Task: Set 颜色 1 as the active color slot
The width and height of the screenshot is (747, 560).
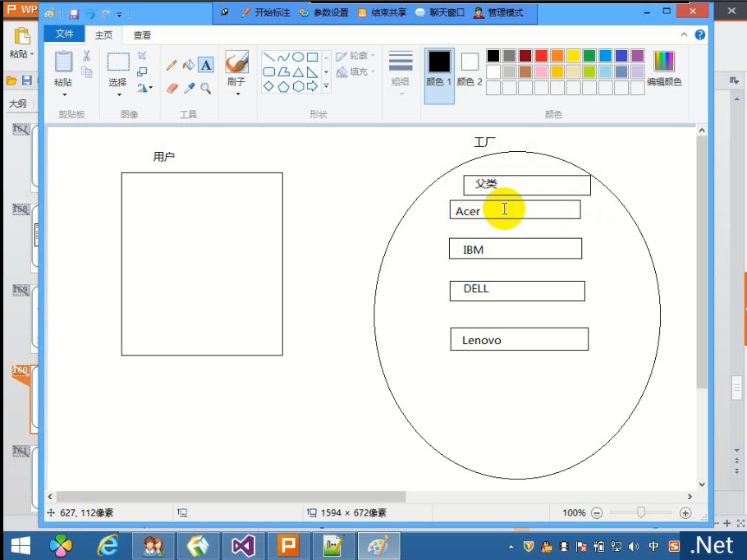Action: pyautogui.click(x=439, y=76)
